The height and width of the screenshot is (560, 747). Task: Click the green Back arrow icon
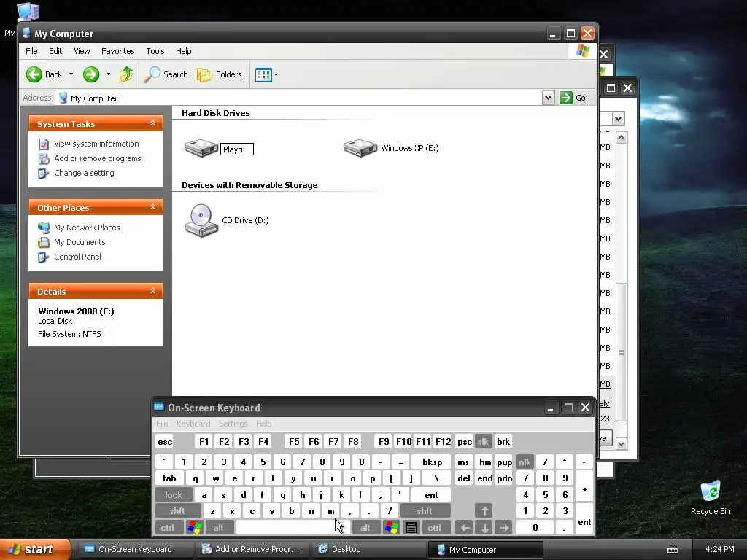pos(34,74)
